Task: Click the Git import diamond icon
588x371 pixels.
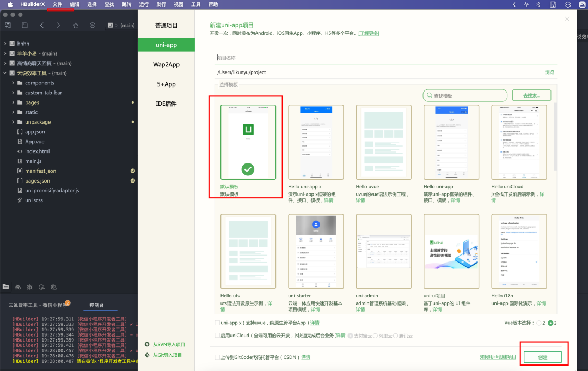Action: point(147,355)
